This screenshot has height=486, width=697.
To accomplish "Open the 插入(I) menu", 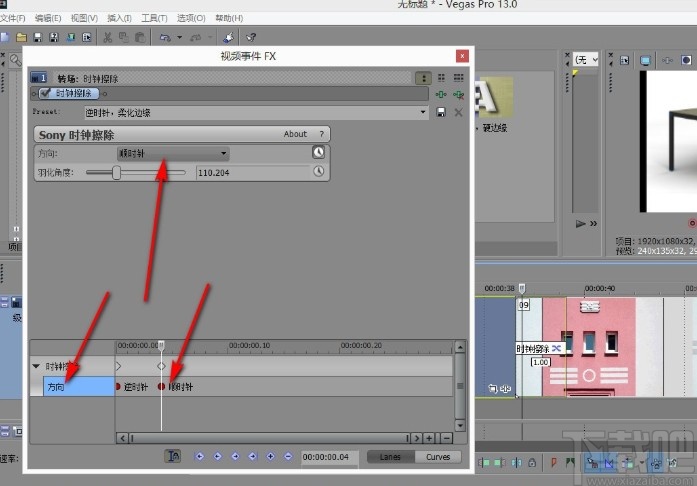I will (119, 18).
